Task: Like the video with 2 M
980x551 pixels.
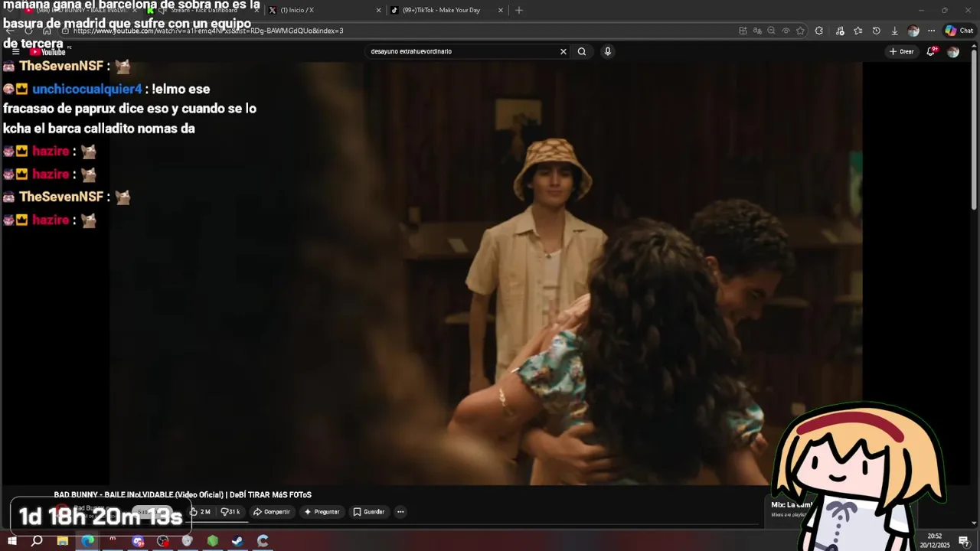Action: [201, 512]
